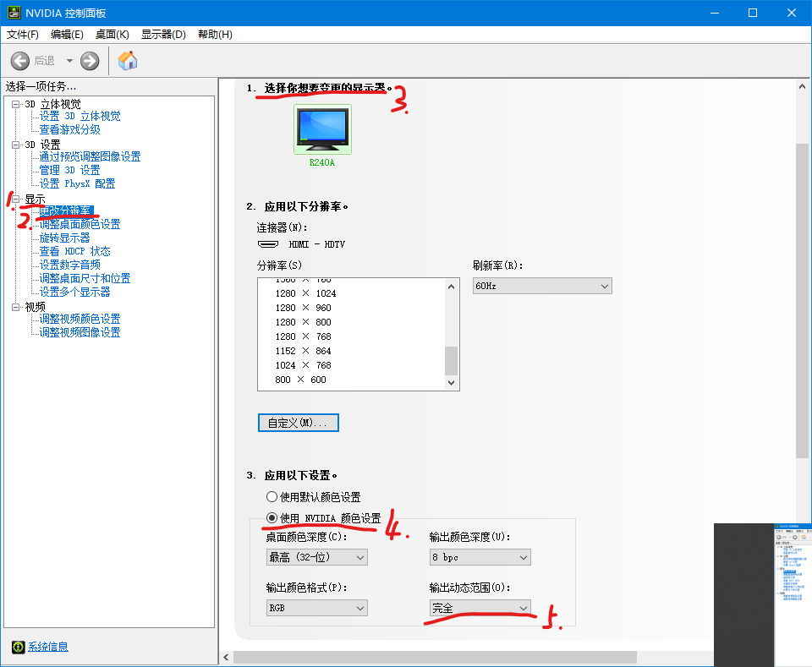Click the NVIDIA system information icon
This screenshot has height=667, width=812.
pyautogui.click(x=18, y=647)
